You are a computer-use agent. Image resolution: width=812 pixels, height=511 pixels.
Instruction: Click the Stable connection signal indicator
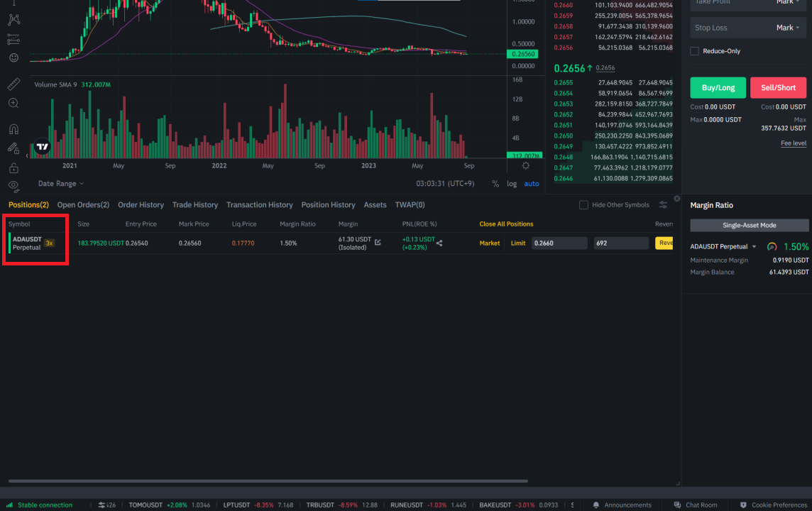(39, 505)
